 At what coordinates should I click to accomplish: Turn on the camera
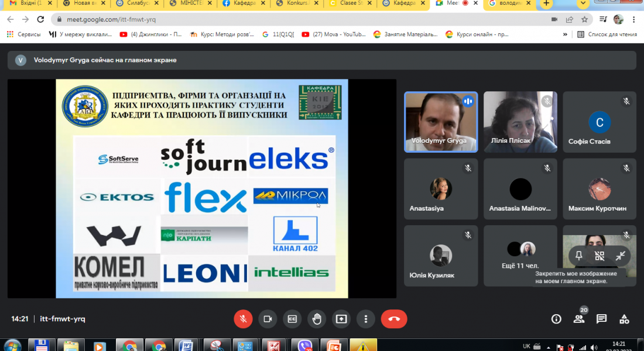(x=268, y=319)
